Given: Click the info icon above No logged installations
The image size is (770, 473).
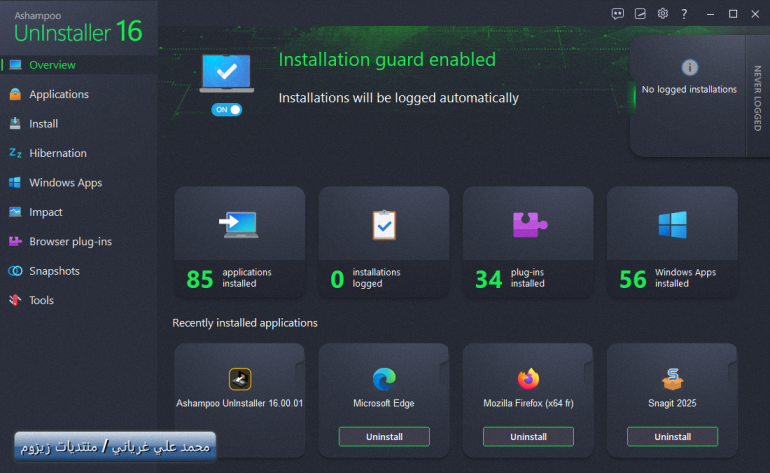Looking at the screenshot, I should pos(689,67).
